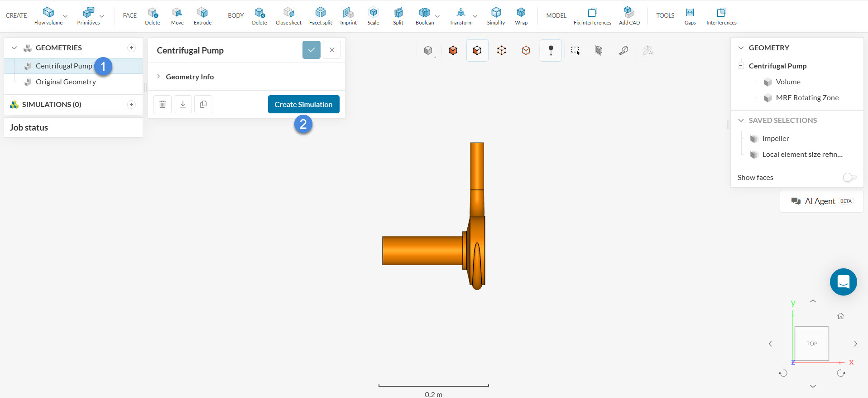Screen dimensions: 868x398
Task: Toggle the wireframe render mode icon
Action: tap(526, 50)
